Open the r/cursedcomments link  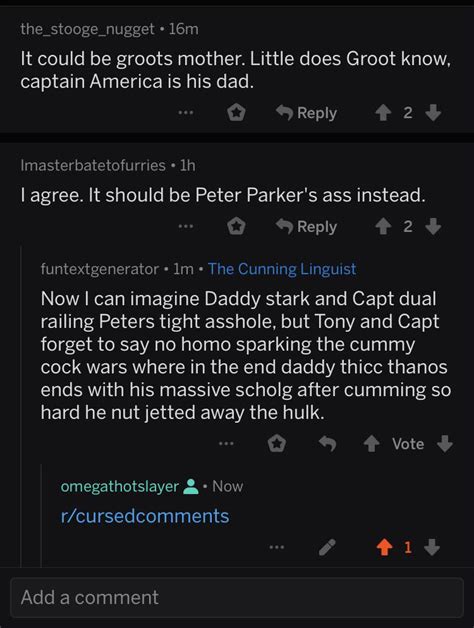[x=145, y=516]
